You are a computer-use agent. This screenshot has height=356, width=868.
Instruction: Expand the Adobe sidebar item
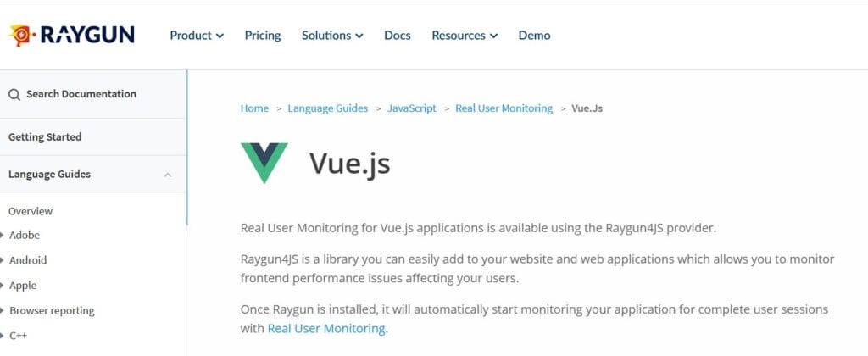[x=25, y=235]
